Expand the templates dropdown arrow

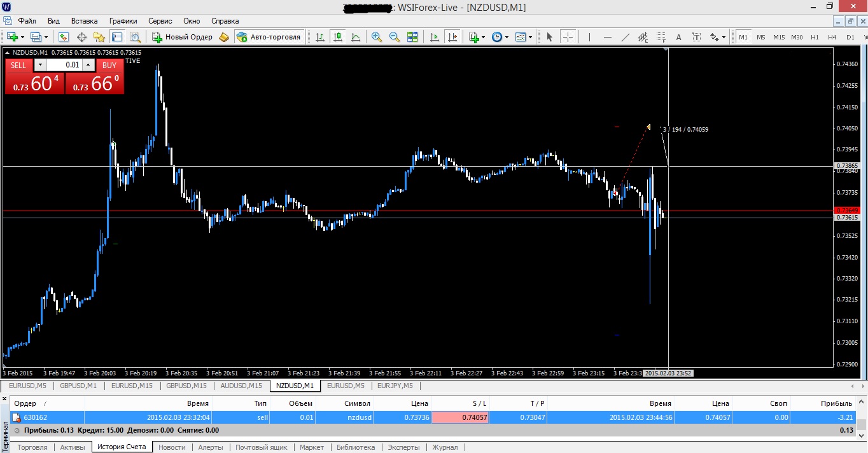(x=531, y=37)
